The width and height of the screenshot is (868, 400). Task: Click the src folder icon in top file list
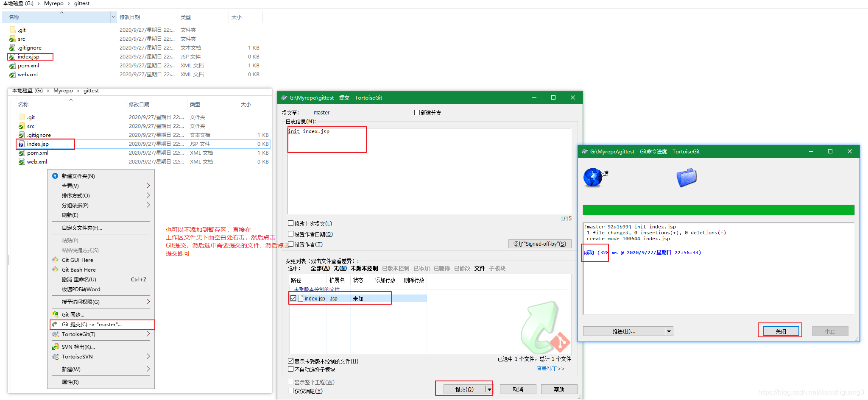pos(12,39)
